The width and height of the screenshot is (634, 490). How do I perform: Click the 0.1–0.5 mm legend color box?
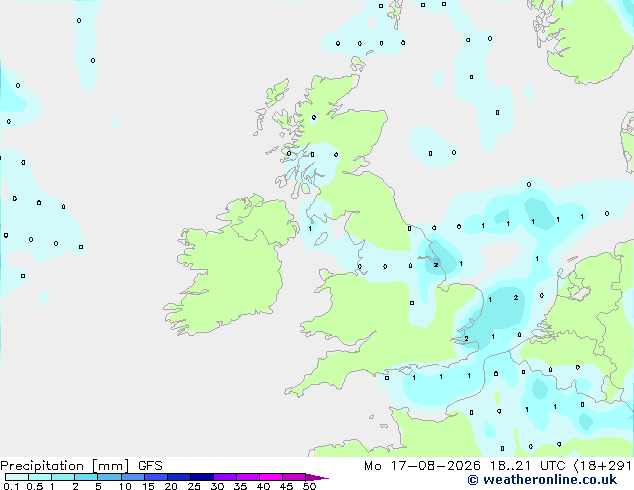pyautogui.click(x=17, y=477)
